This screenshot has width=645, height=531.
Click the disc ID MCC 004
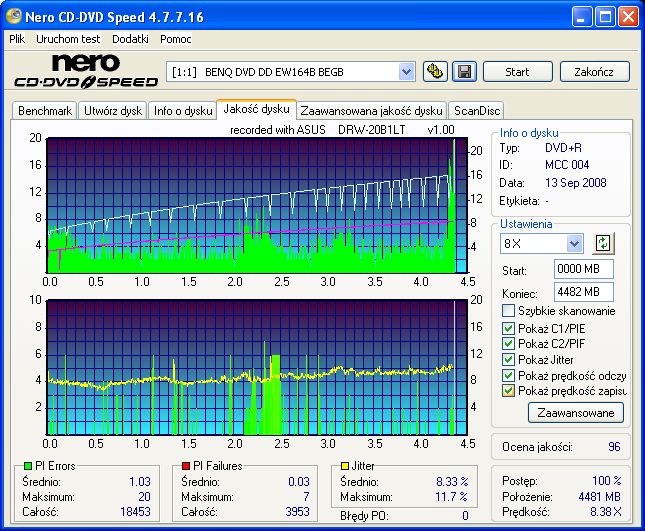click(567, 165)
